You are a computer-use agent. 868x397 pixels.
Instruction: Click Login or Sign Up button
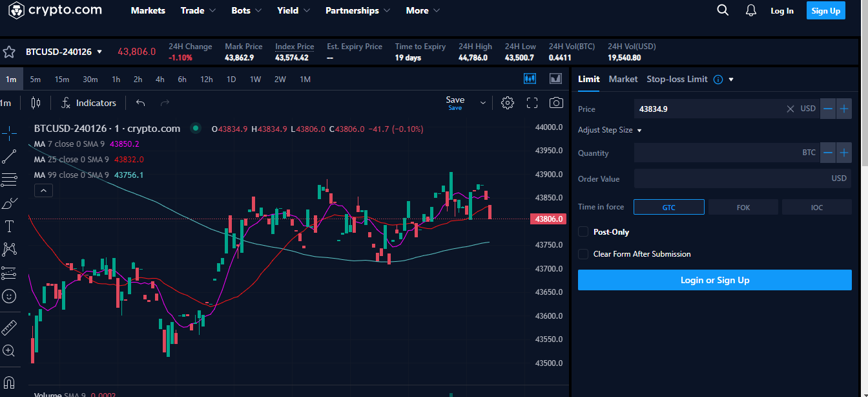pyautogui.click(x=715, y=280)
